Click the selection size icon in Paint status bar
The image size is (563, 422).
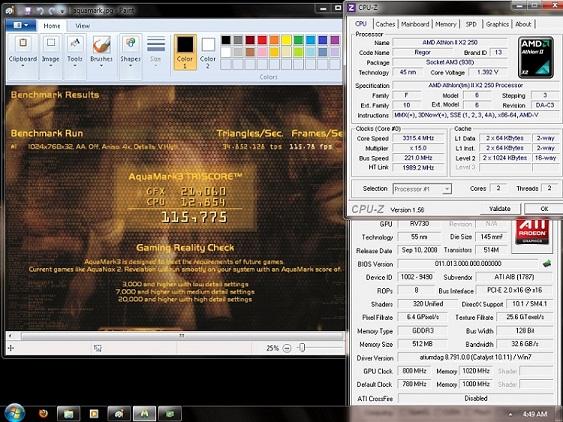pos(97,348)
